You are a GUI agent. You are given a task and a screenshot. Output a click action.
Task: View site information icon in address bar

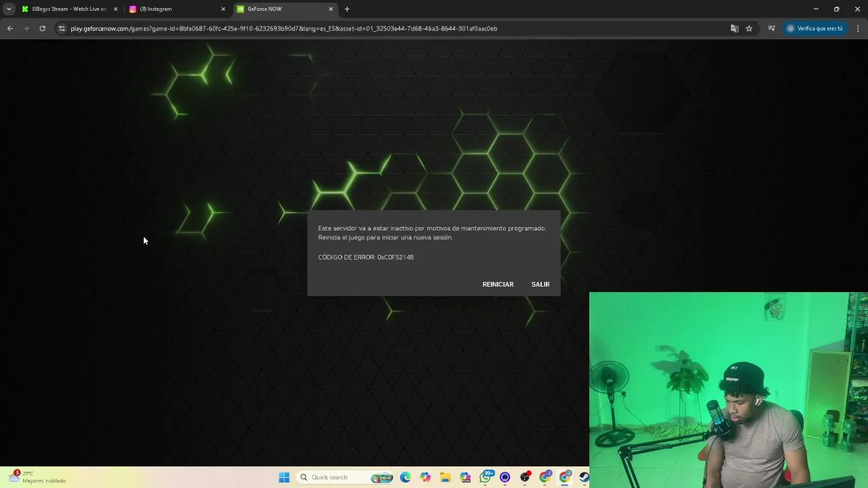click(x=62, y=28)
